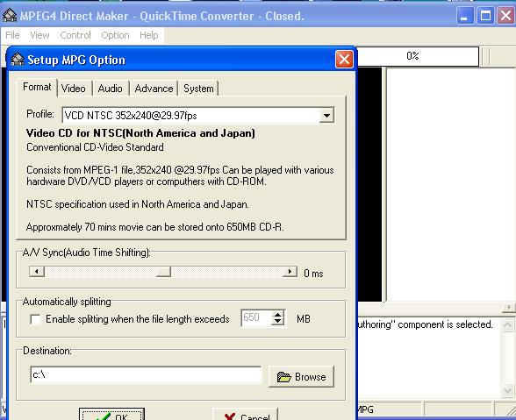Click the VCD NTSC 352x240@29.97fps profile text
516x420 pixels.
131,116
